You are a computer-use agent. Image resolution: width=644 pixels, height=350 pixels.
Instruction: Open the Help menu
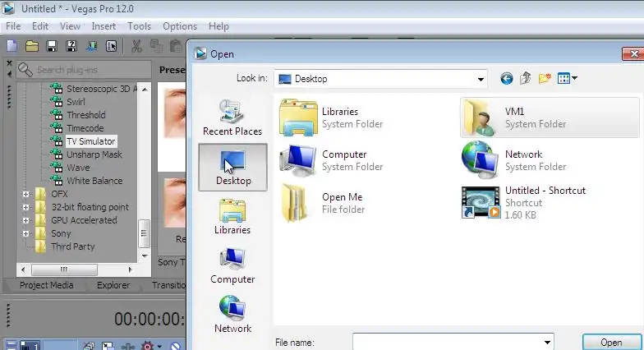click(218, 26)
